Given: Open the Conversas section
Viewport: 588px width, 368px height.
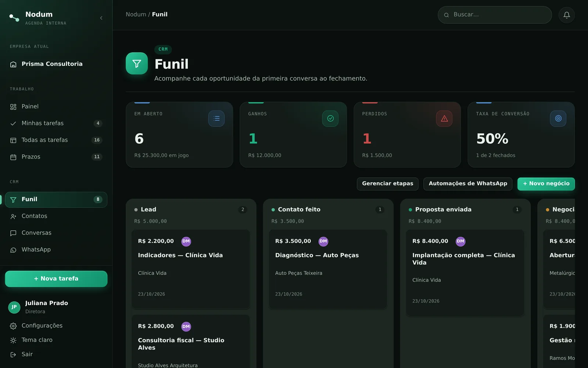Looking at the screenshot, I should pyautogui.click(x=56, y=233).
